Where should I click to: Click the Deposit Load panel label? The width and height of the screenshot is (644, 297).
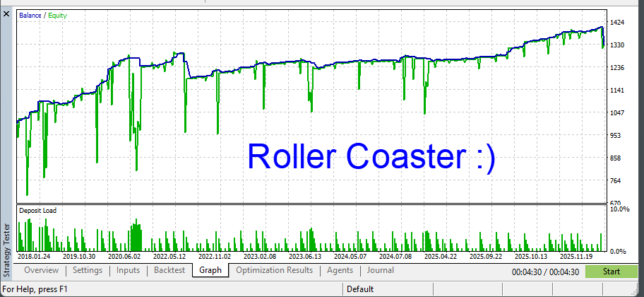click(x=37, y=210)
